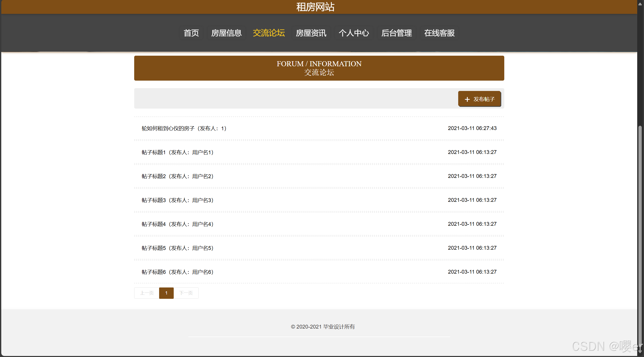The height and width of the screenshot is (357, 644).
Task: View post 帖子标题2 details
Action: tap(177, 176)
